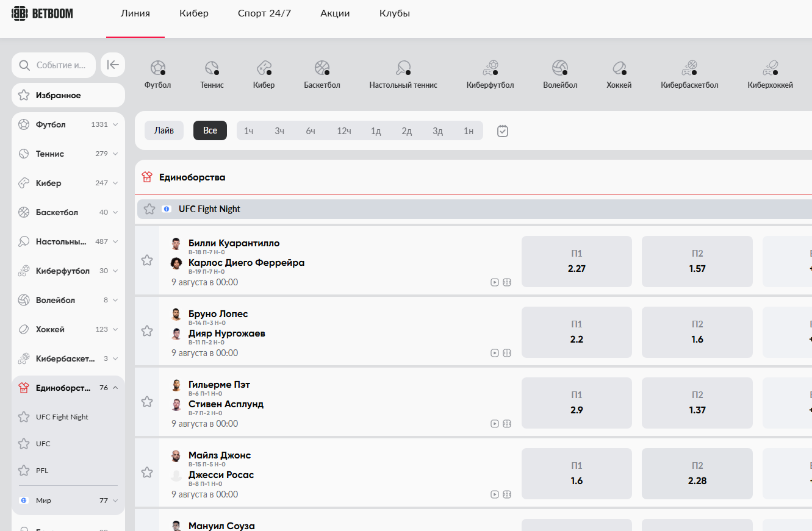Expand the Футбол sidebar section chevron

click(115, 124)
